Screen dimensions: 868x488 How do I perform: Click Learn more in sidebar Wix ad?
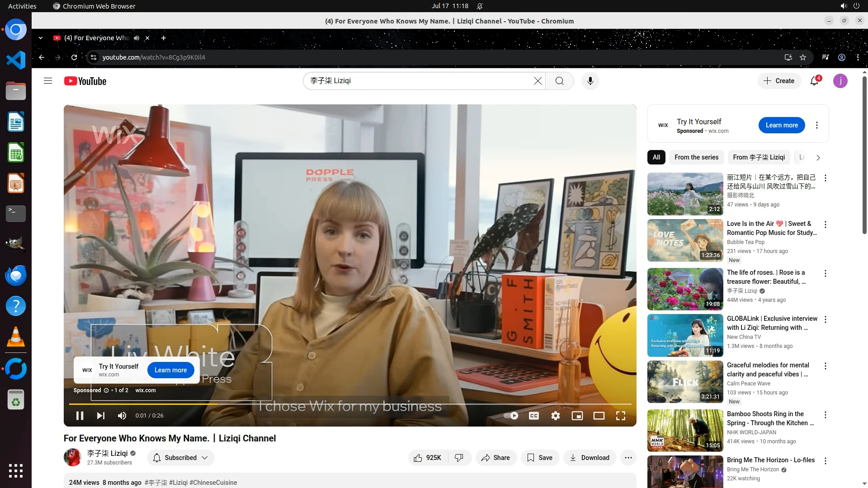[781, 125]
